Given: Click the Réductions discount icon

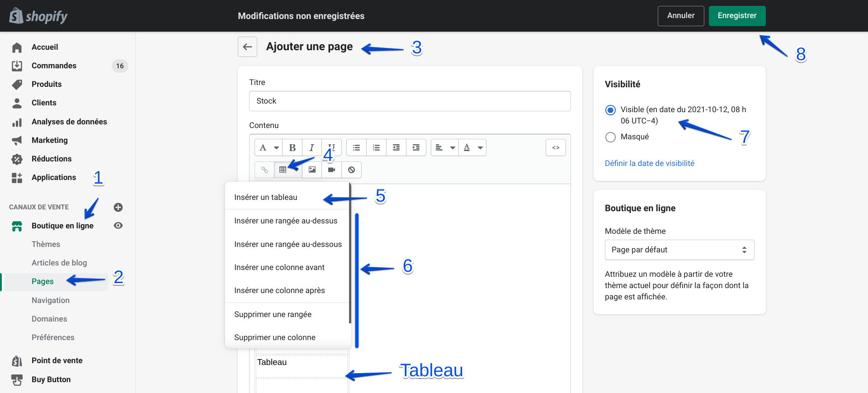Looking at the screenshot, I should (17, 159).
